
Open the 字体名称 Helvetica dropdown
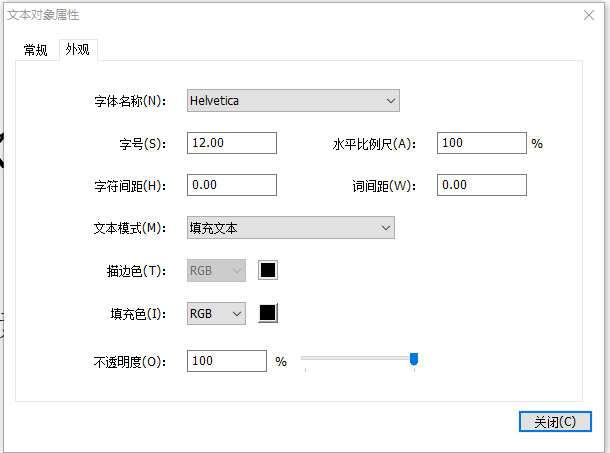point(293,100)
